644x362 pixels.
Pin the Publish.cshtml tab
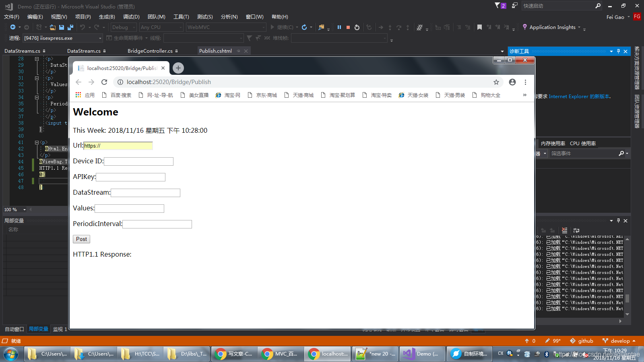point(239,51)
